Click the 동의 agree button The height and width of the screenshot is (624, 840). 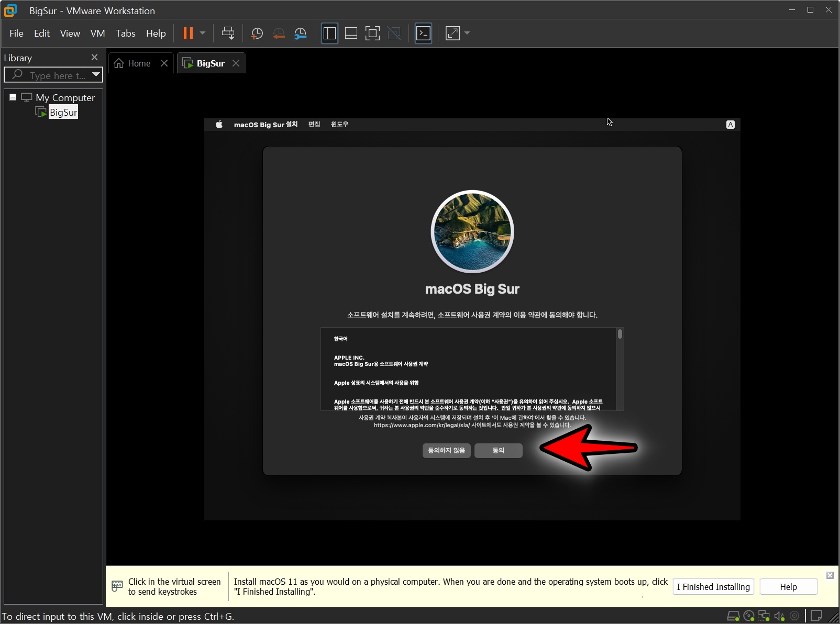pyautogui.click(x=499, y=451)
